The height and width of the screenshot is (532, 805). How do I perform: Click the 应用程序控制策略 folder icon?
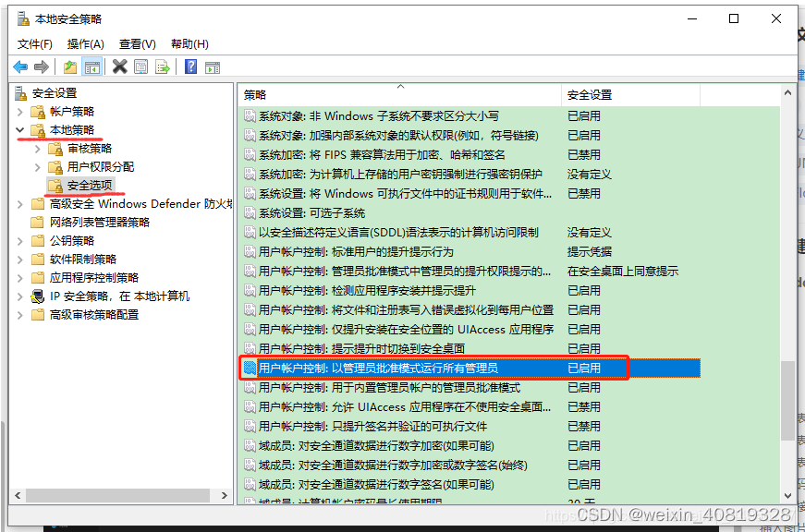click(38, 278)
